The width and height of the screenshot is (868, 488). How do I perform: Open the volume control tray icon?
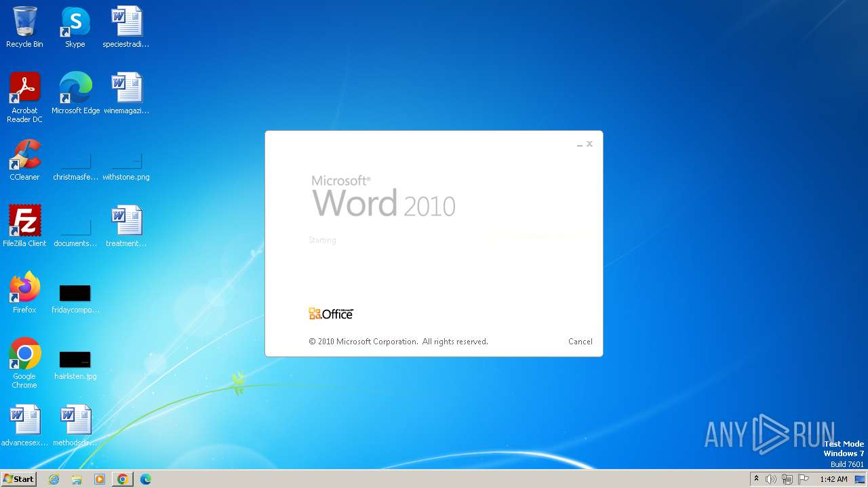tap(771, 479)
